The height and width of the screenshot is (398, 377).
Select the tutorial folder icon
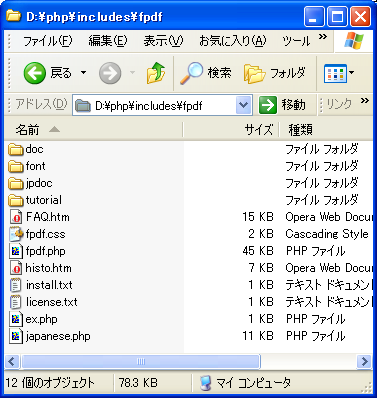16,200
